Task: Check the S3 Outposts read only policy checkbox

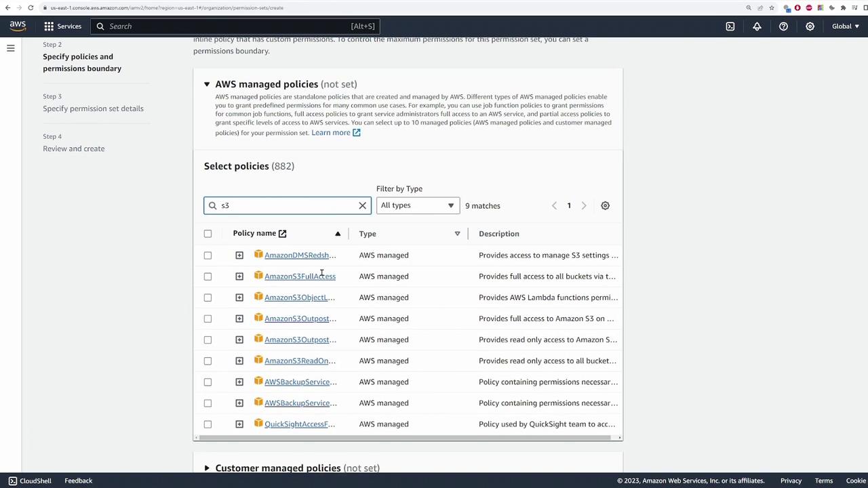Action: [x=208, y=340]
